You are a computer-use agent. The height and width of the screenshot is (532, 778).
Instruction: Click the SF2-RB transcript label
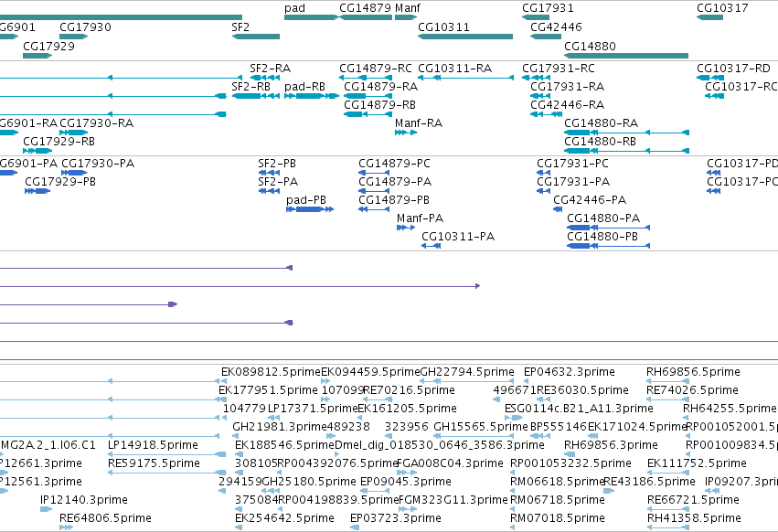(x=251, y=87)
